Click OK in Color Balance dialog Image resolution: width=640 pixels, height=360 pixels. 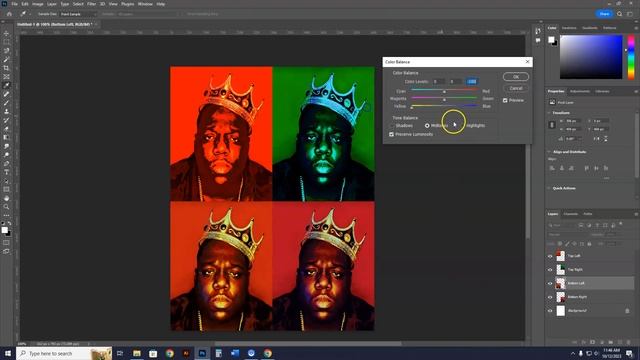pos(516,77)
